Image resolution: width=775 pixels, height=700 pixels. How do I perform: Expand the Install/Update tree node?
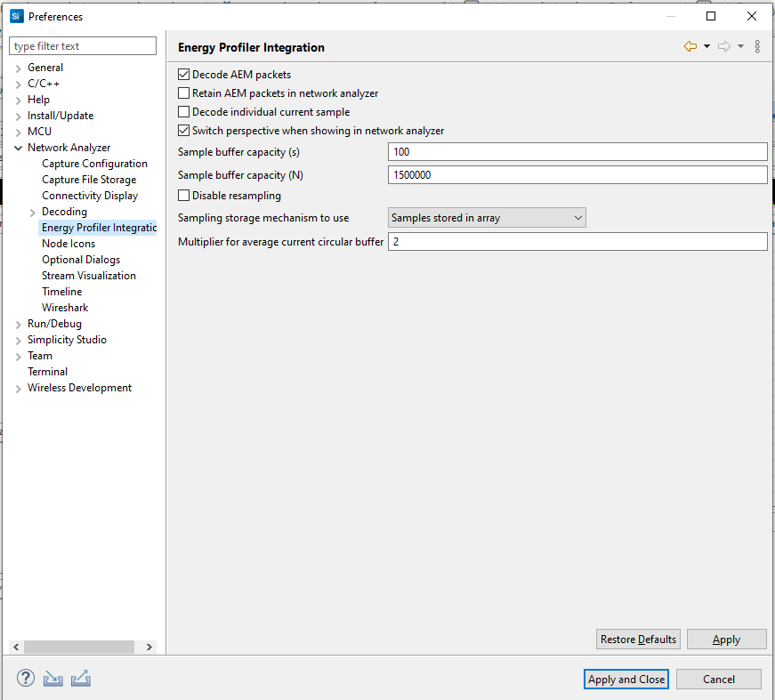19,117
